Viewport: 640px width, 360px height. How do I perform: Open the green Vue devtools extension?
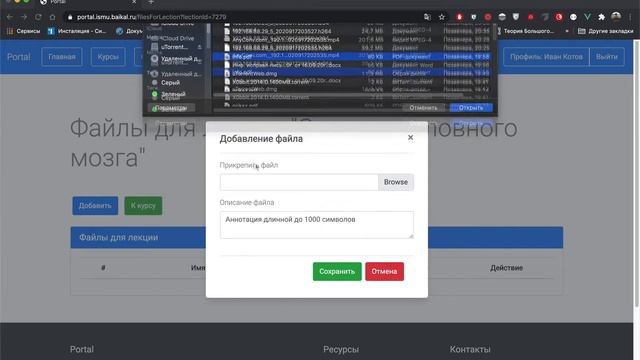click(587, 17)
